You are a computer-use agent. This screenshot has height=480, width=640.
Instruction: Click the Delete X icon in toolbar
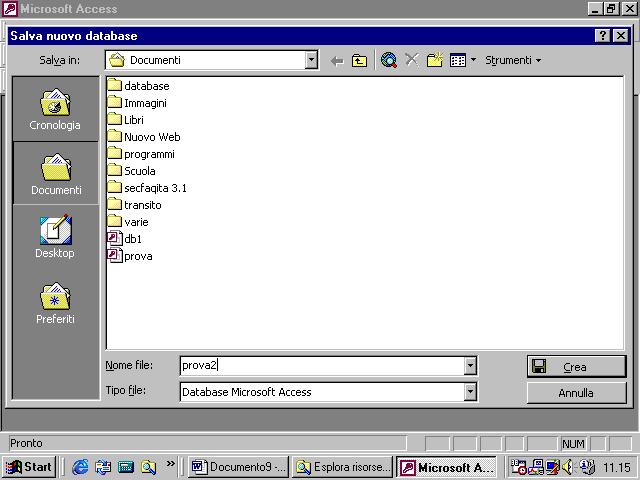(x=412, y=60)
